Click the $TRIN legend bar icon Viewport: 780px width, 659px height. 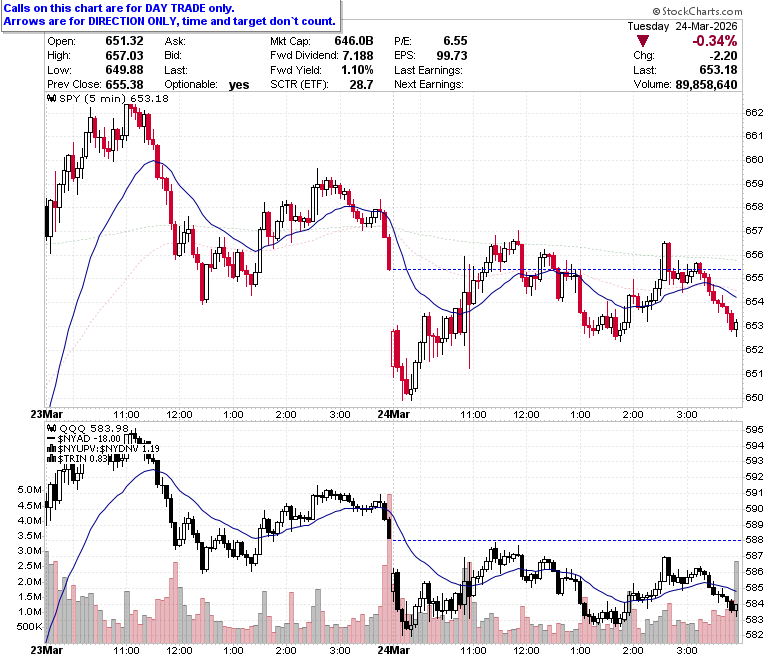click(x=51, y=459)
